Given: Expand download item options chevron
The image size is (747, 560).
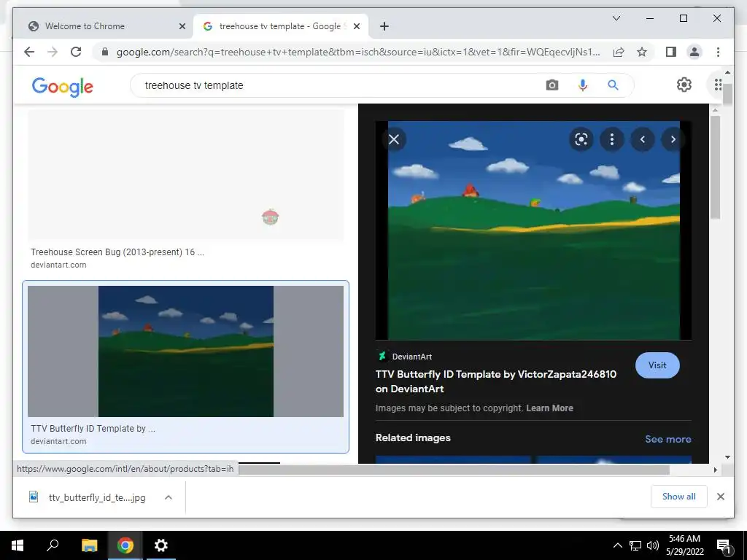Looking at the screenshot, I should pyautogui.click(x=169, y=497).
